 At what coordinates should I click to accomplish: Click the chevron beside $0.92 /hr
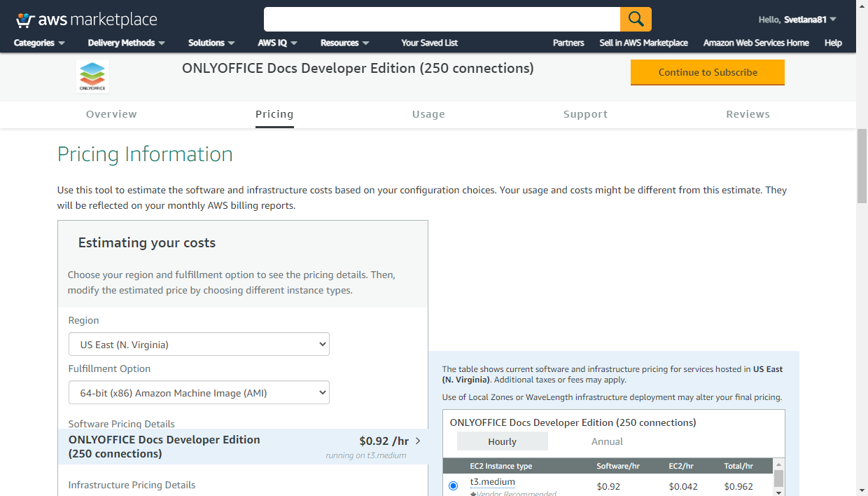tap(418, 441)
